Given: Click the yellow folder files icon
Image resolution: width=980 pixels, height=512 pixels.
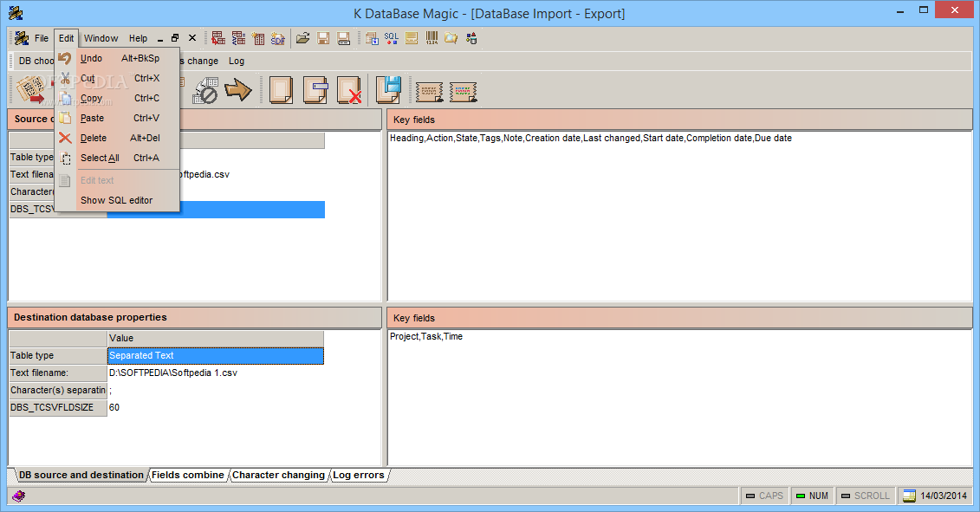Looking at the screenshot, I should click(x=451, y=38).
